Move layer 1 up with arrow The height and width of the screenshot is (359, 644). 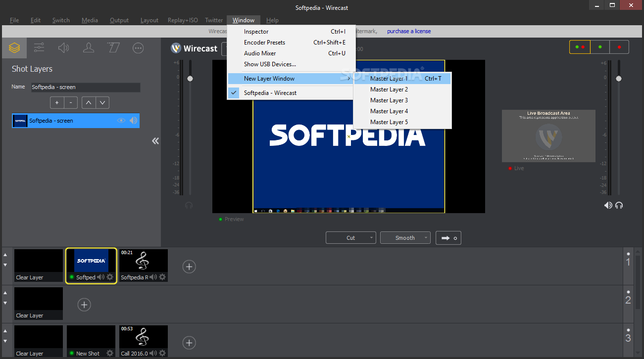[x=5, y=255]
